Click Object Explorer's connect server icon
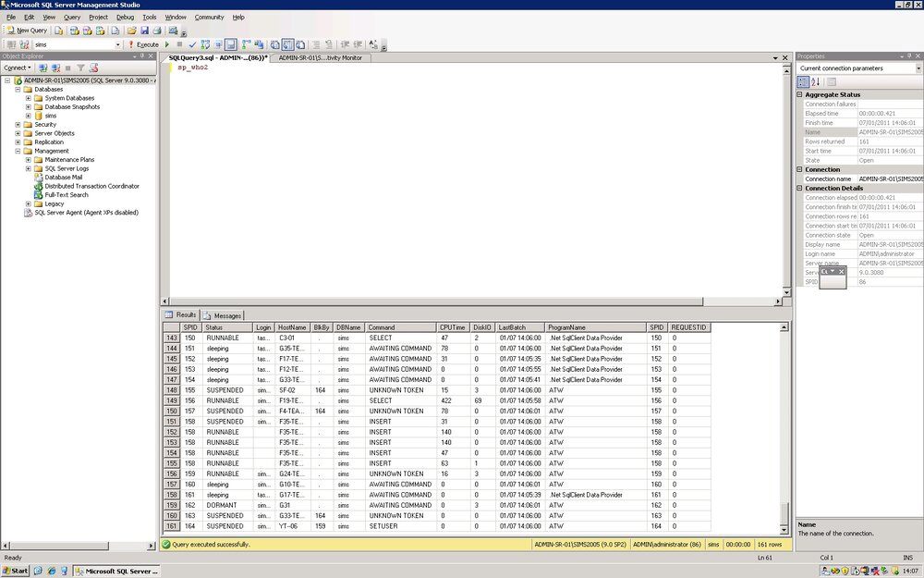The width and height of the screenshot is (924, 578). click(x=43, y=68)
